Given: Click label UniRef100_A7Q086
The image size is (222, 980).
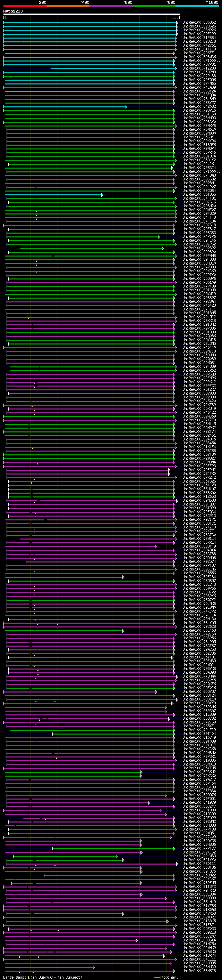Looking at the screenshot, I should [x=199, y=336].
